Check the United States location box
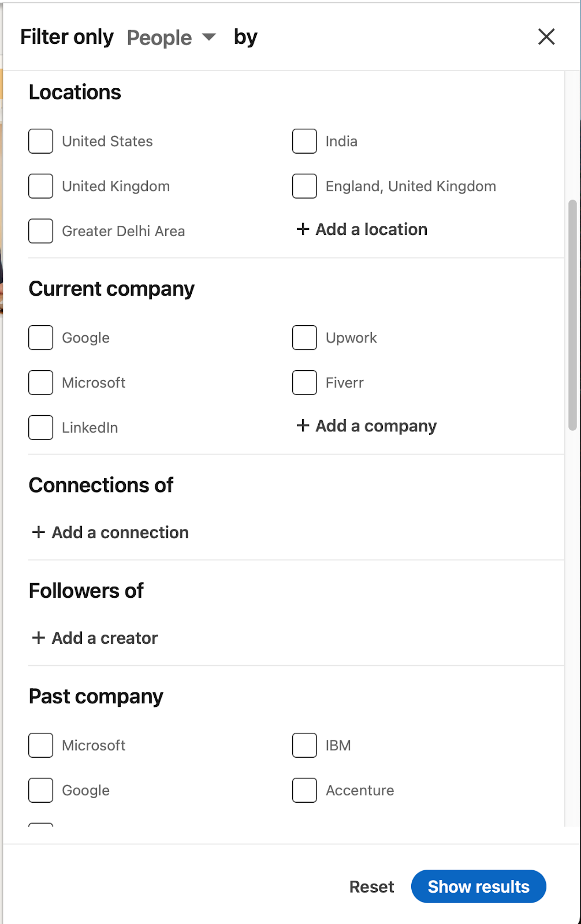 click(x=41, y=141)
